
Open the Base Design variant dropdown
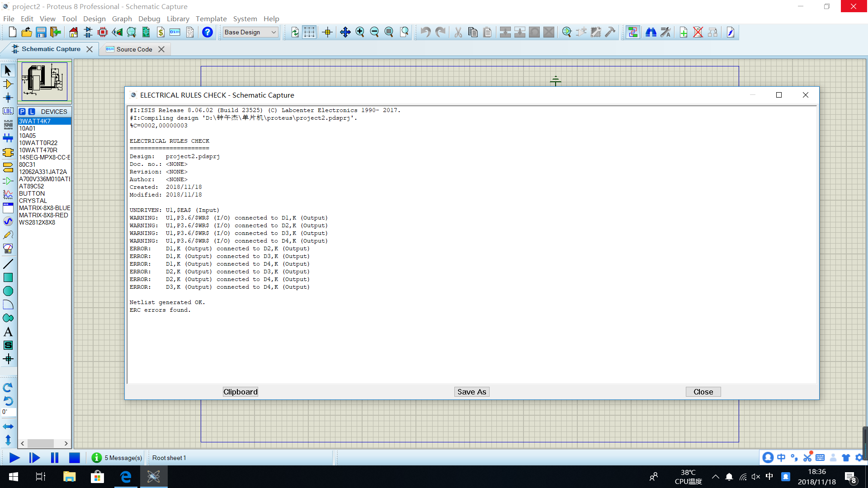250,32
